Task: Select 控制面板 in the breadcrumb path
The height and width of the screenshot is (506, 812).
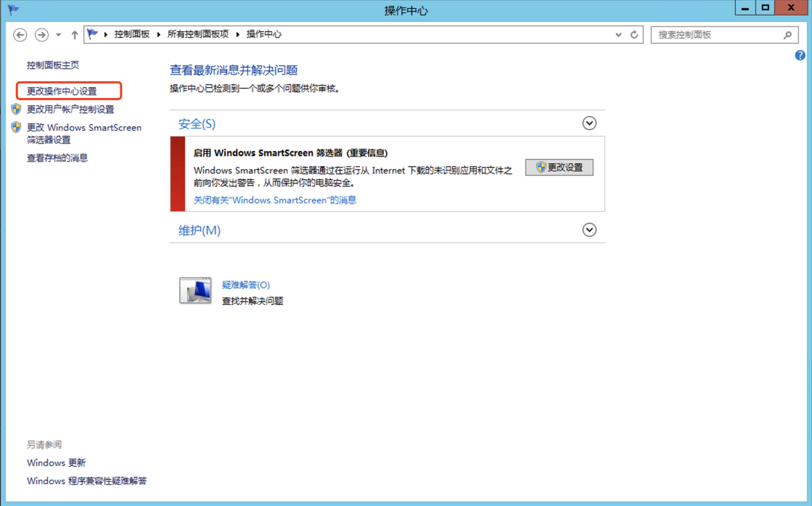Action: (132, 35)
